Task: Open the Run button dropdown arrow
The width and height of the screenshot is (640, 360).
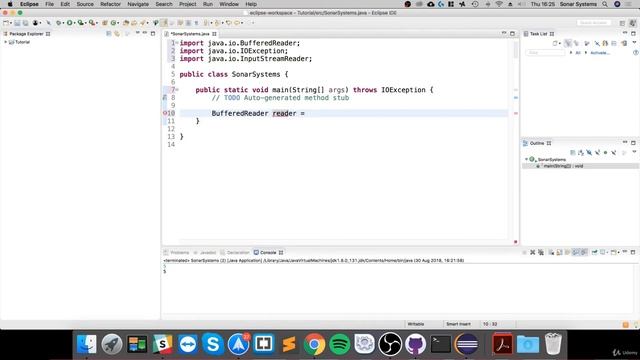Action: [x=74, y=23]
